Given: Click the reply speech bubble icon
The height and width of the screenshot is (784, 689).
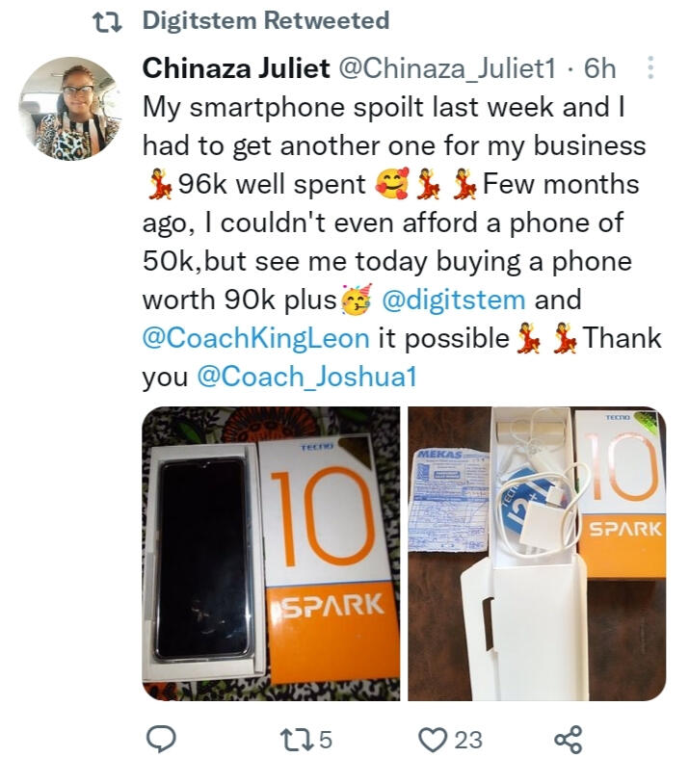Looking at the screenshot, I should pos(161,739).
